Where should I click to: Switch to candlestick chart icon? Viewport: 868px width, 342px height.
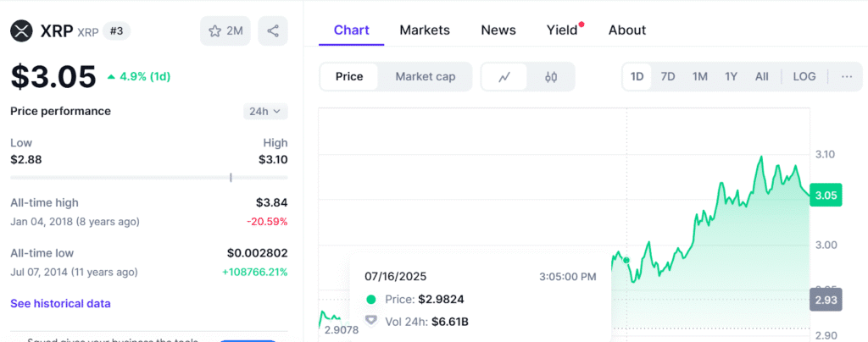pos(552,77)
